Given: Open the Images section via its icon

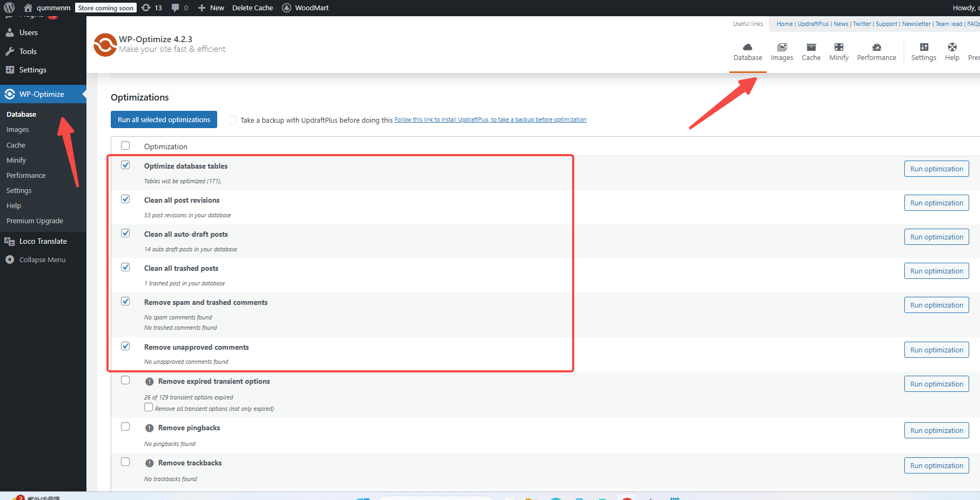Looking at the screenshot, I should pos(782,51).
